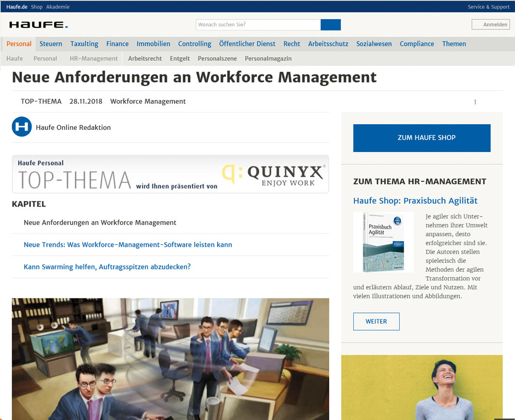Open the Quinyx Enjoy Work sponsor logo

(x=273, y=175)
